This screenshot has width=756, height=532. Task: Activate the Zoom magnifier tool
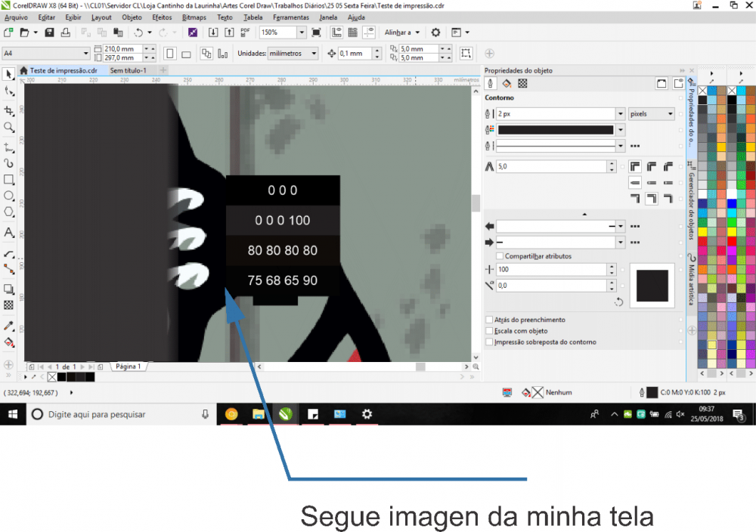click(x=9, y=128)
